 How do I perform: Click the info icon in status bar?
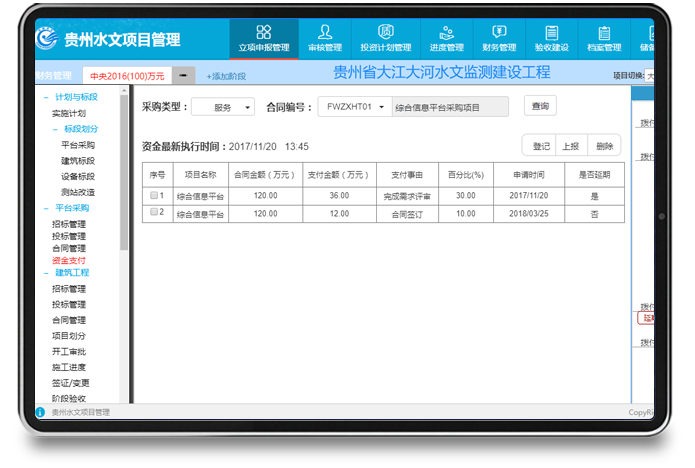(x=41, y=412)
